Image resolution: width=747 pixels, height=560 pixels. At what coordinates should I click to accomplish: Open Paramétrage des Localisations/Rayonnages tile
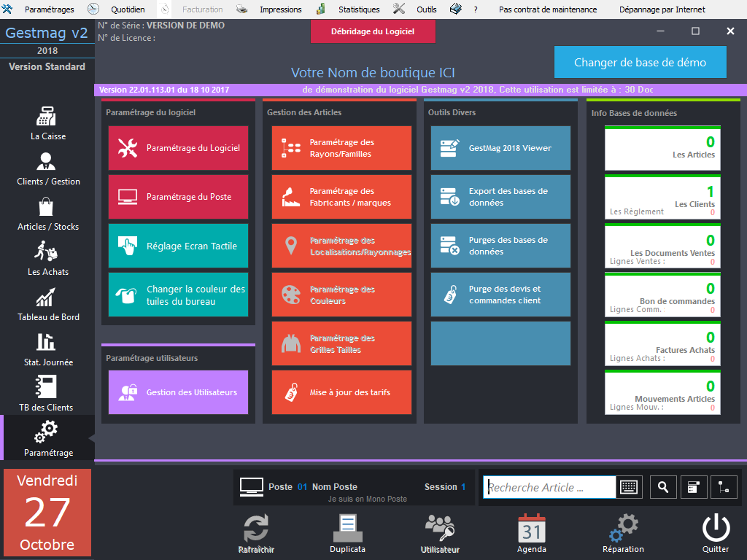click(x=341, y=246)
